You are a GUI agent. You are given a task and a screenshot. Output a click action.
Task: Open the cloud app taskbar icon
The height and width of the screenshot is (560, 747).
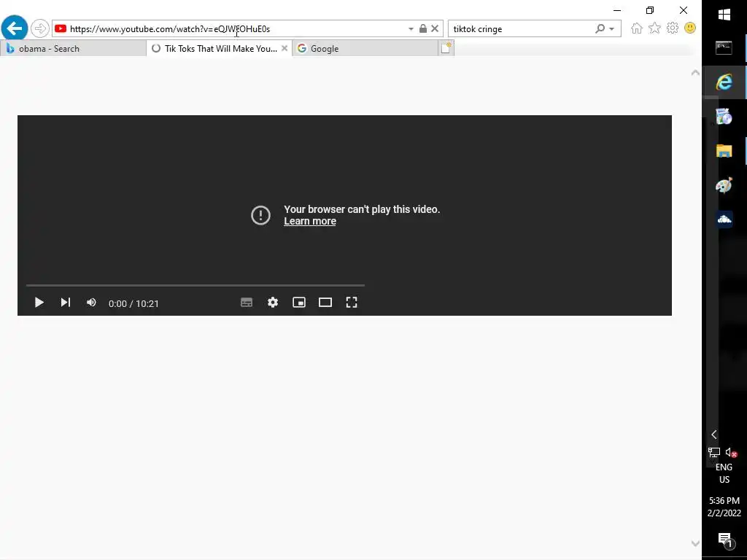[x=724, y=219]
